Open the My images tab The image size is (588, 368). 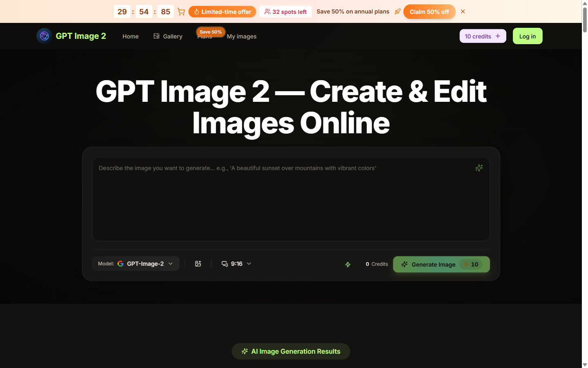tap(241, 36)
